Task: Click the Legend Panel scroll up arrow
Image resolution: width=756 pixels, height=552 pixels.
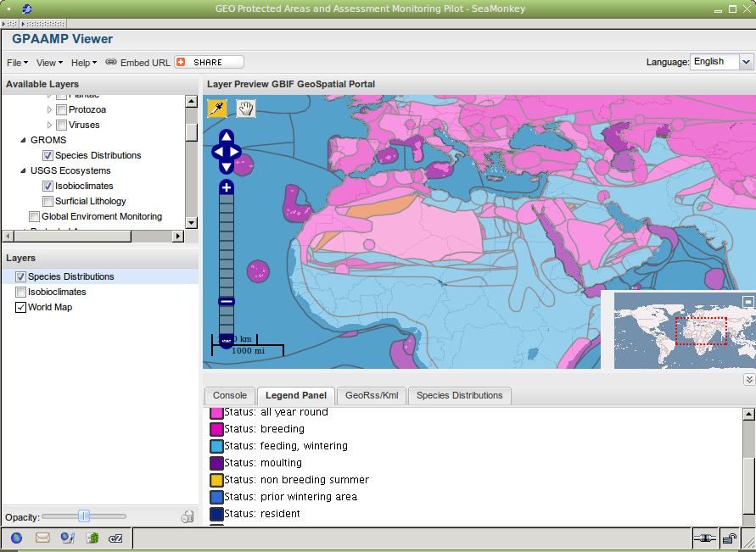Action: pos(748,415)
